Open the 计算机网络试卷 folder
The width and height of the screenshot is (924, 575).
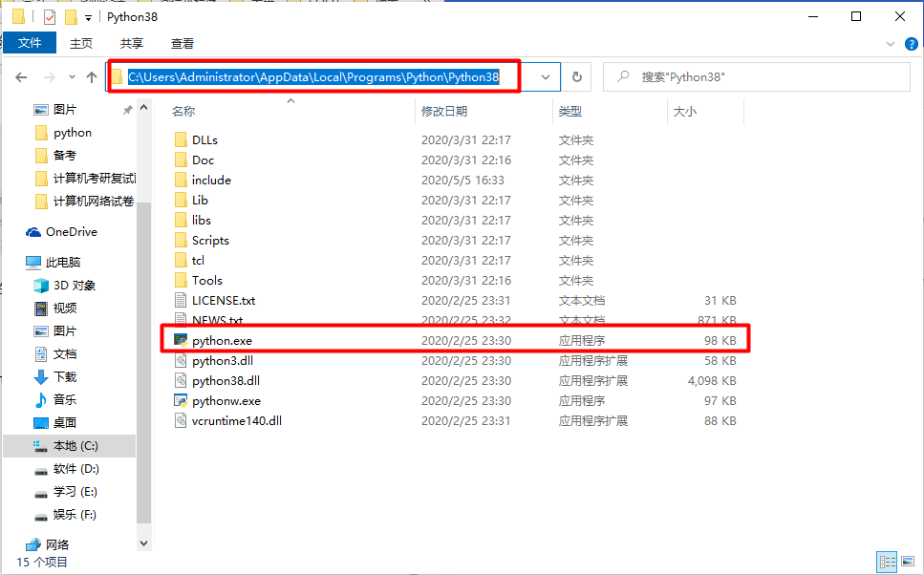[94, 202]
